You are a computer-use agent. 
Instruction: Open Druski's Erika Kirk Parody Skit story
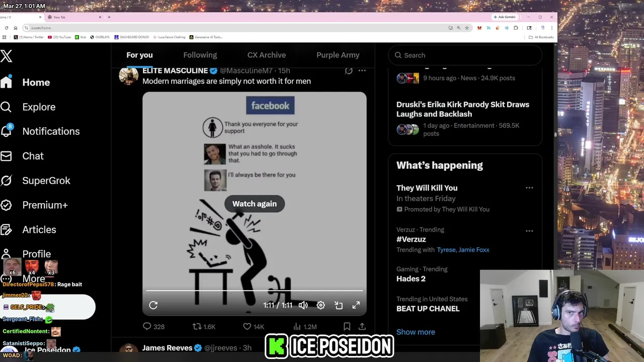[462, 109]
